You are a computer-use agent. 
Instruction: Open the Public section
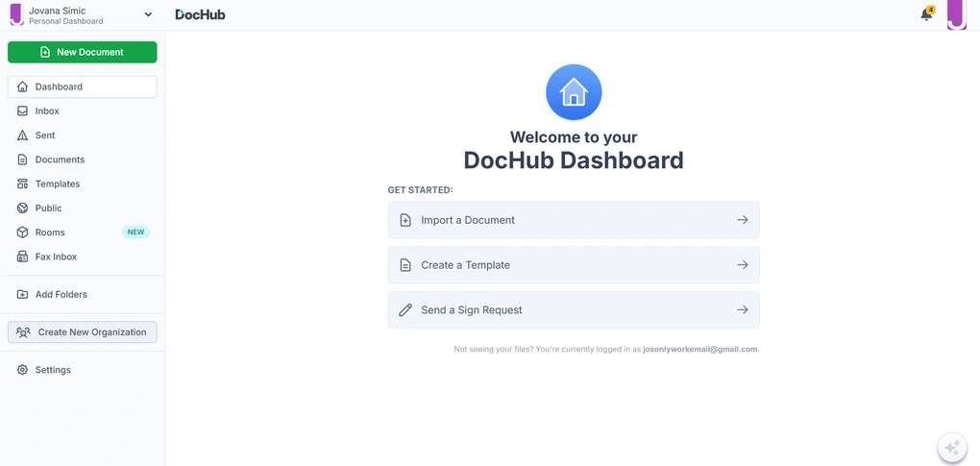tap(83, 208)
